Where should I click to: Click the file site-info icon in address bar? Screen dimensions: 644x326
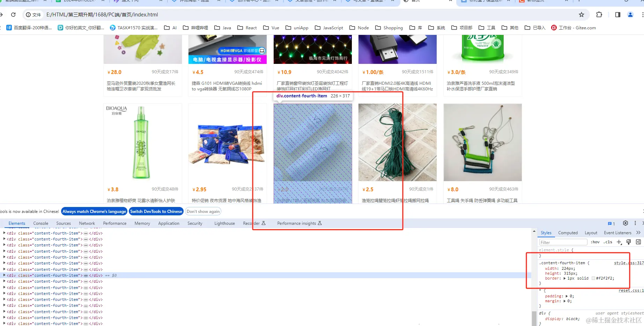[x=34, y=15]
